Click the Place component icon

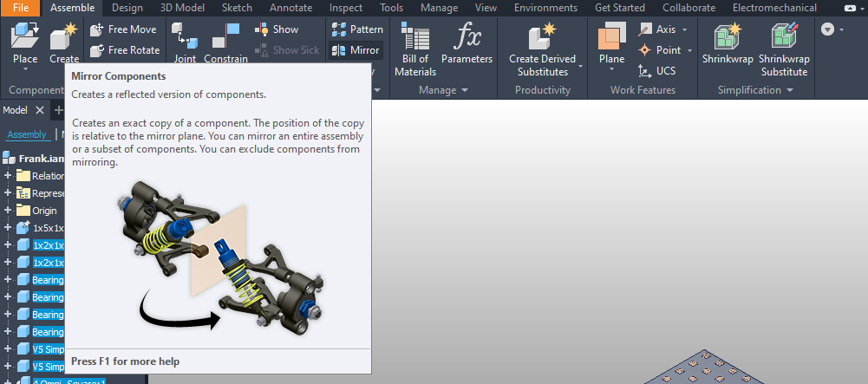[x=24, y=36]
